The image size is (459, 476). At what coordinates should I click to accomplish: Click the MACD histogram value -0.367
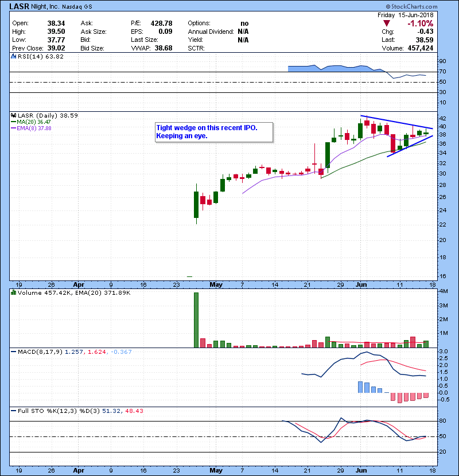[121, 352]
